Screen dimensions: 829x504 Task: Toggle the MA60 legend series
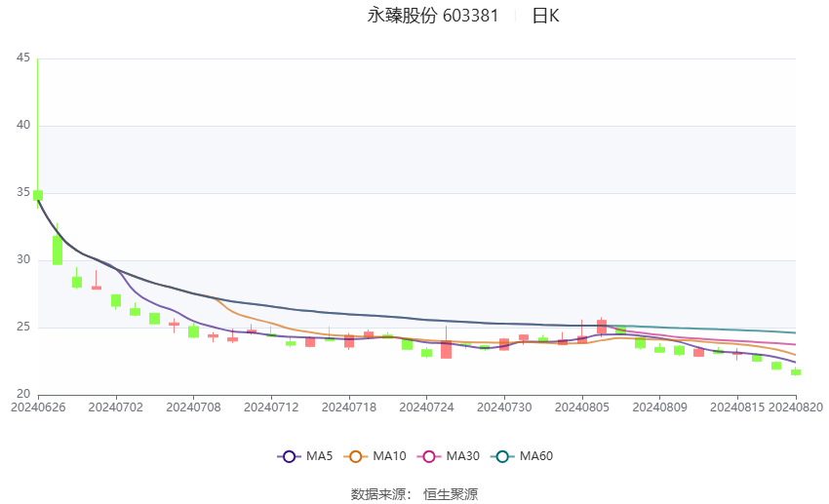click(x=522, y=456)
